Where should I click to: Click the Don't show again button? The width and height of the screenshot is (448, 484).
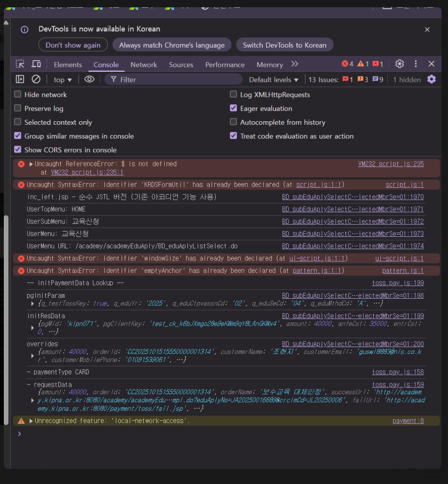coord(73,45)
